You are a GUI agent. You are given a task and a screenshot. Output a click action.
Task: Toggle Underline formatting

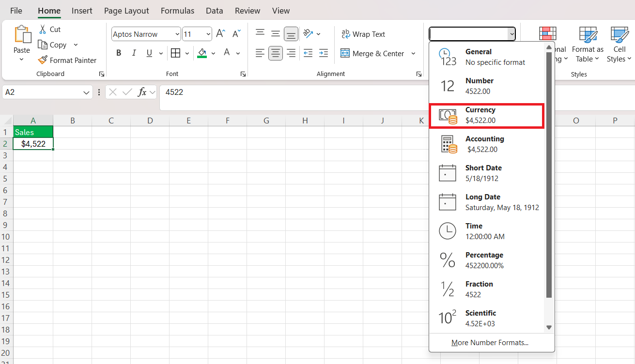149,53
